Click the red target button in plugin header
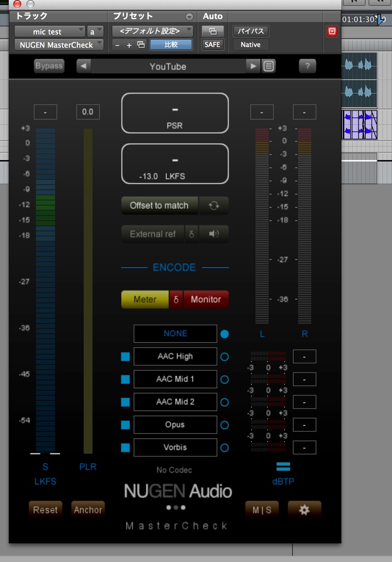The width and height of the screenshot is (392, 562). tap(332, 31)
